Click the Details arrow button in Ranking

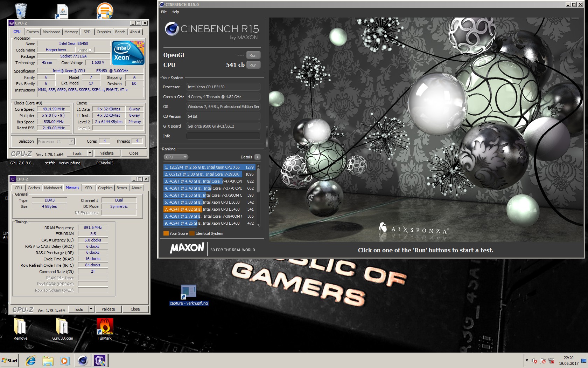click(x=258, y=157)
